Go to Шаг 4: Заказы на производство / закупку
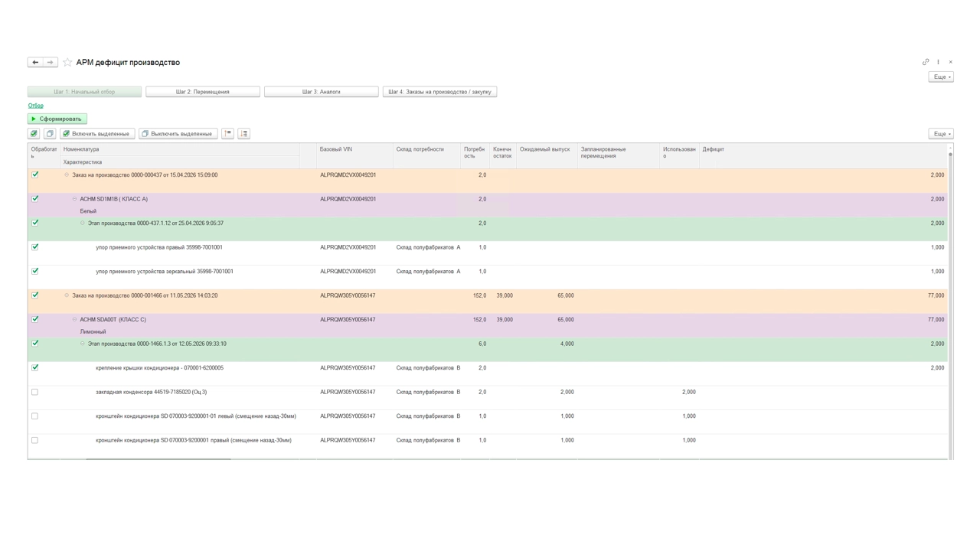Viewport: 980px width, 551px height. pos(439,92)
